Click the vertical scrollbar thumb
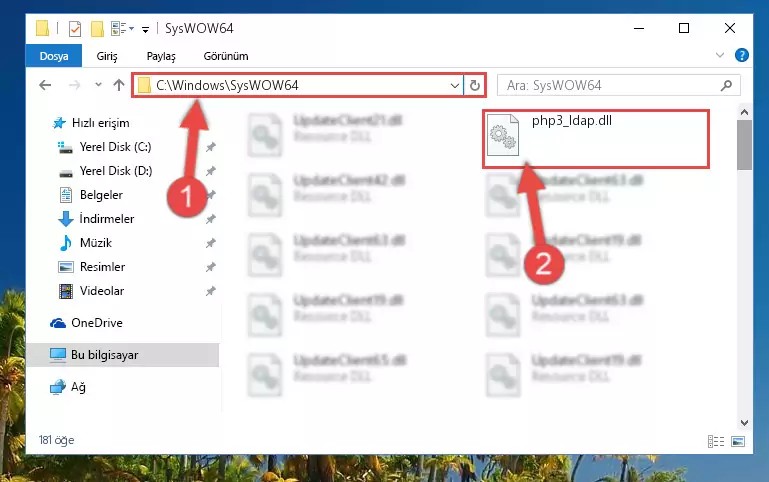 coord(744,145)
